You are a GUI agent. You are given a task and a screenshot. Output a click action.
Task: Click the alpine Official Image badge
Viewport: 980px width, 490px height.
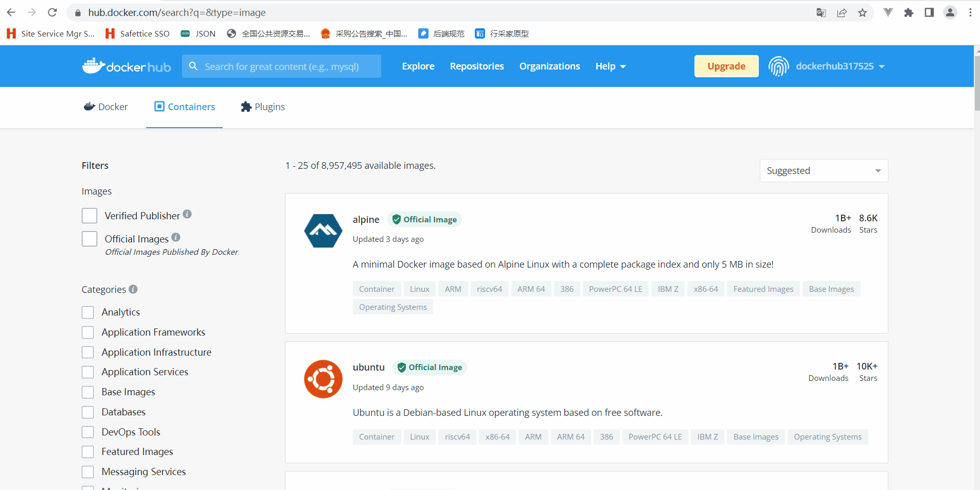click(424, 220)
